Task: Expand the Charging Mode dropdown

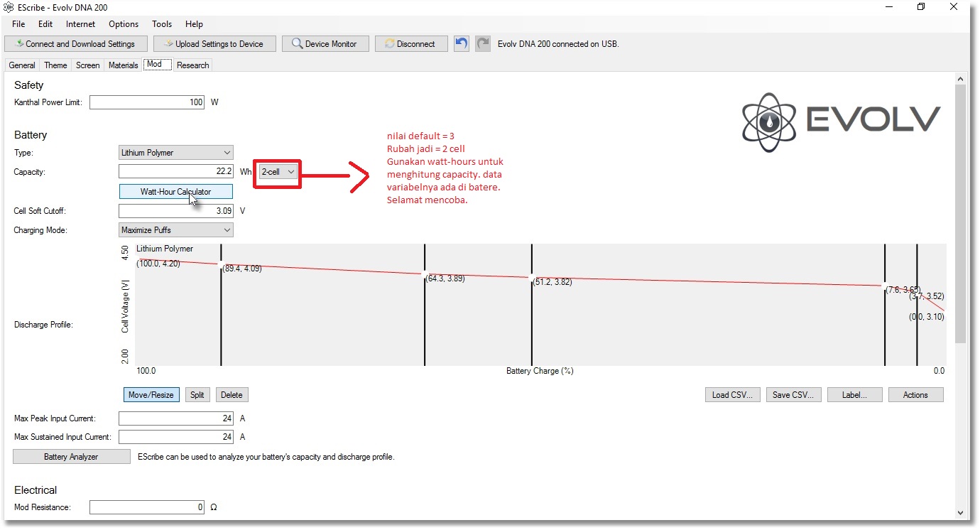Action: pyautogui.click(x=175, y=230)
